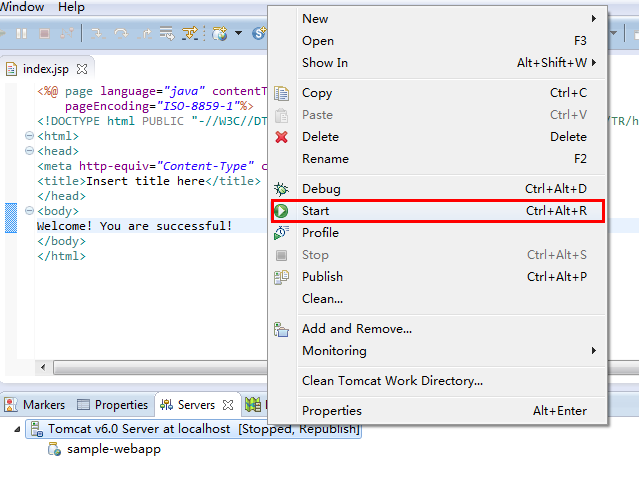Select Publish from the context menu
Image resolution: width=639 pixels, height=477 pixels.
point(439,277)
